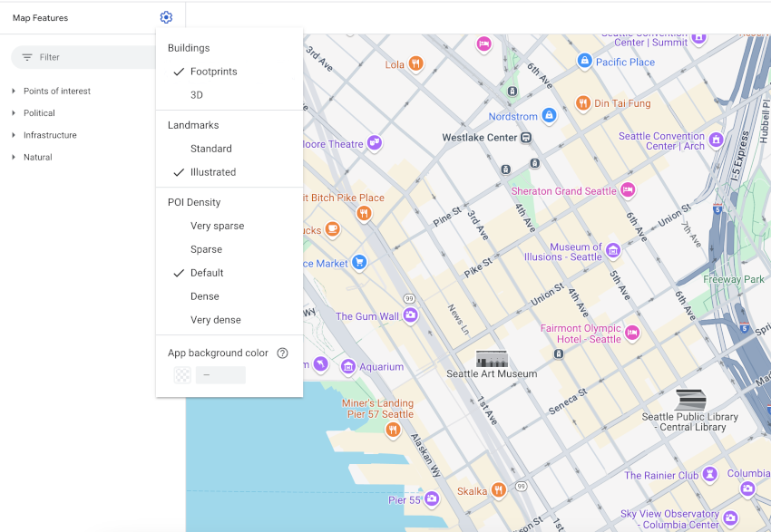Click the I-5 shield near Union St
Image resolution: width=771 pixels, height=532 pixels.
click(717, 209)
